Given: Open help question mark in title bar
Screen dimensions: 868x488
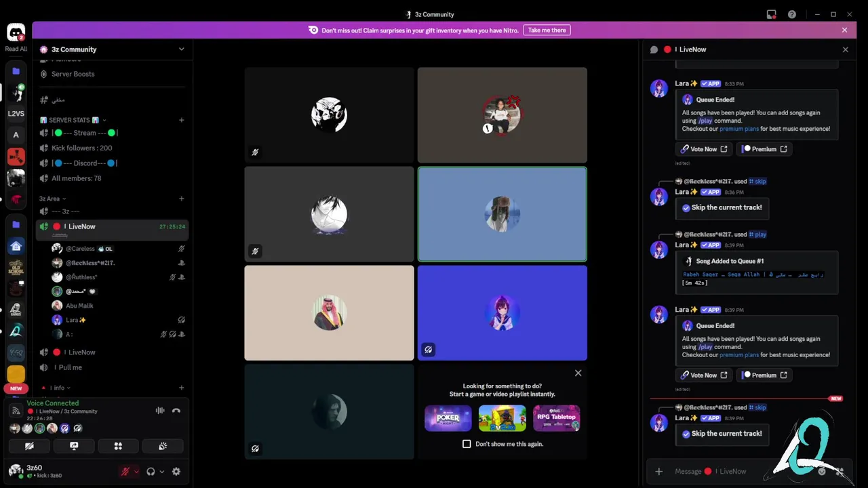Looking at the screenshot, I should [792, 14].
